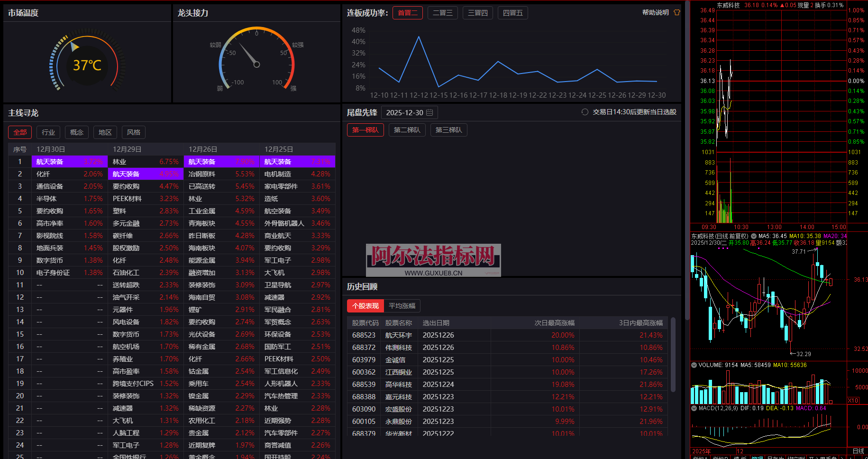868x459 pixels.
Task: Click the 日线 period indicator at bottom right
Action: click(x=858, y=450)
